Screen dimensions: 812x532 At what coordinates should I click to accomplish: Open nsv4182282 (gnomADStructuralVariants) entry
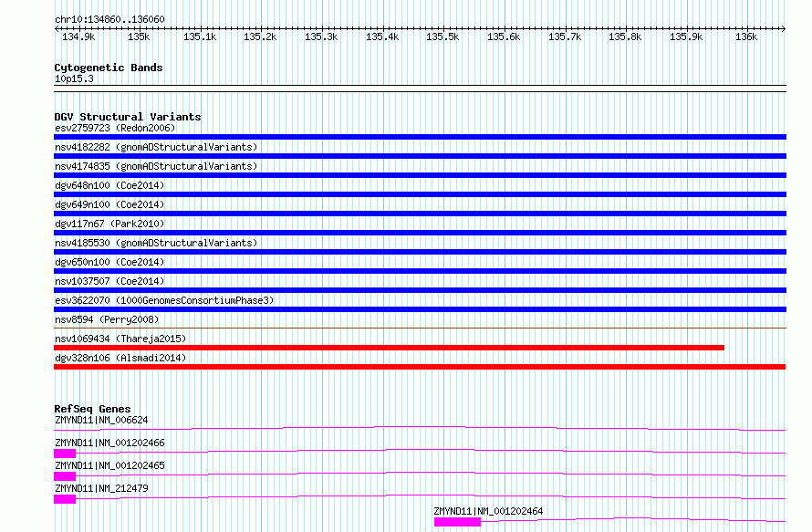tap(156, 147)
